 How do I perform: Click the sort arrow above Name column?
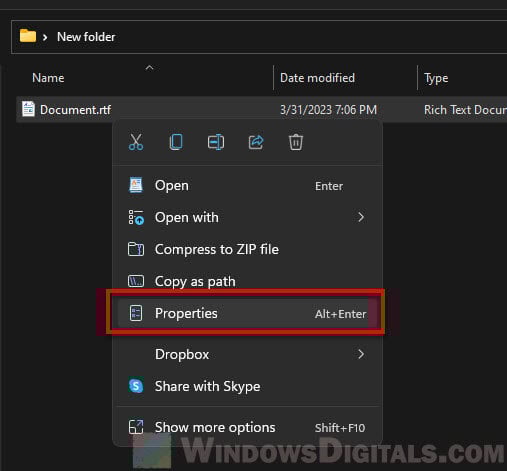(x=149, y=68)
